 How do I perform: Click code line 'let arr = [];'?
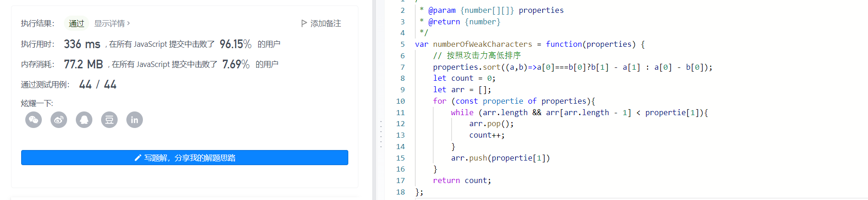462,89
